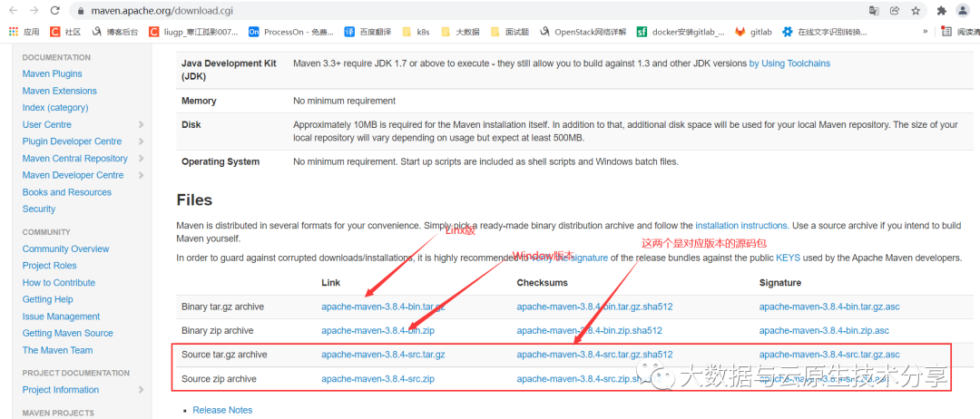Viewport: 980px width, 419px height.
Task: Open the bin.tar.gz.sha512 checksum link
Action: tap(594, 307)
